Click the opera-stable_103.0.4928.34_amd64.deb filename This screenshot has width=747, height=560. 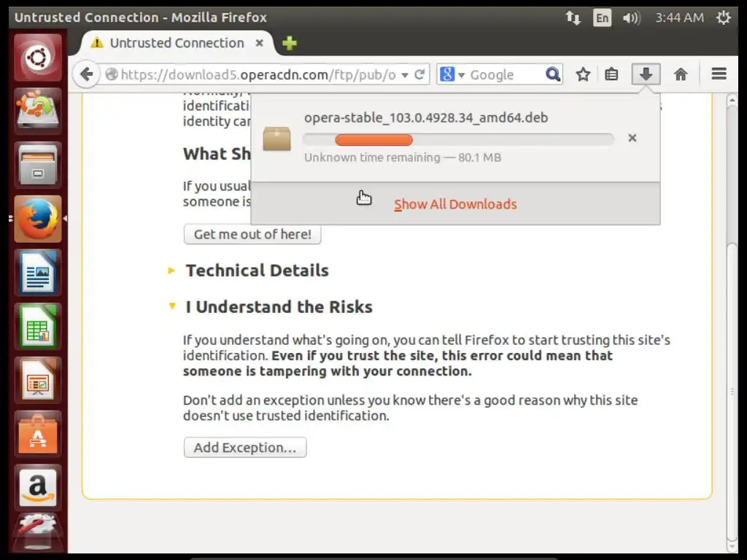[426, 117]
